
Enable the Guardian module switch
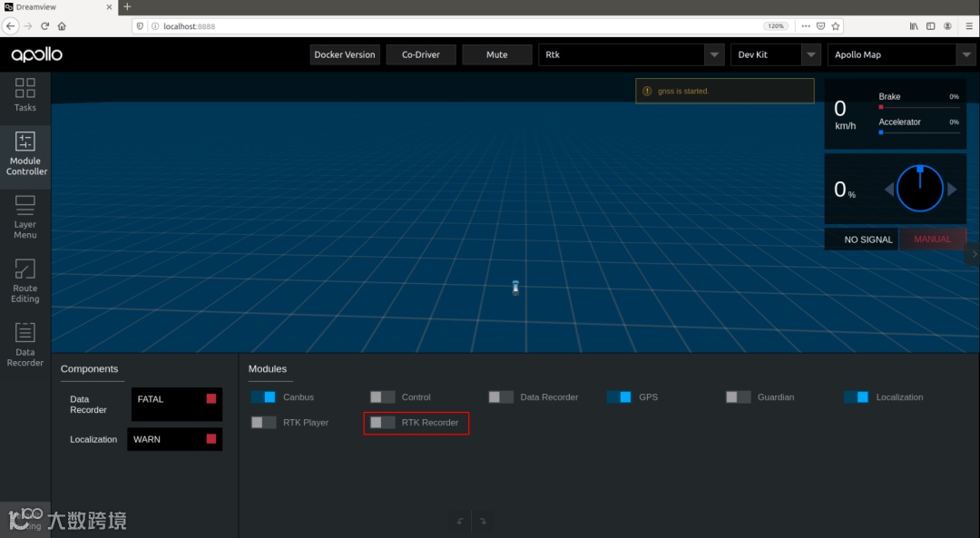click(x=738, y=396)
